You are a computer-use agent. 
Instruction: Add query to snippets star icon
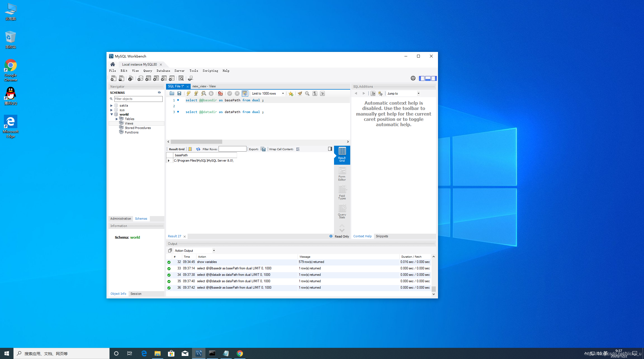(x=291, y=94)
